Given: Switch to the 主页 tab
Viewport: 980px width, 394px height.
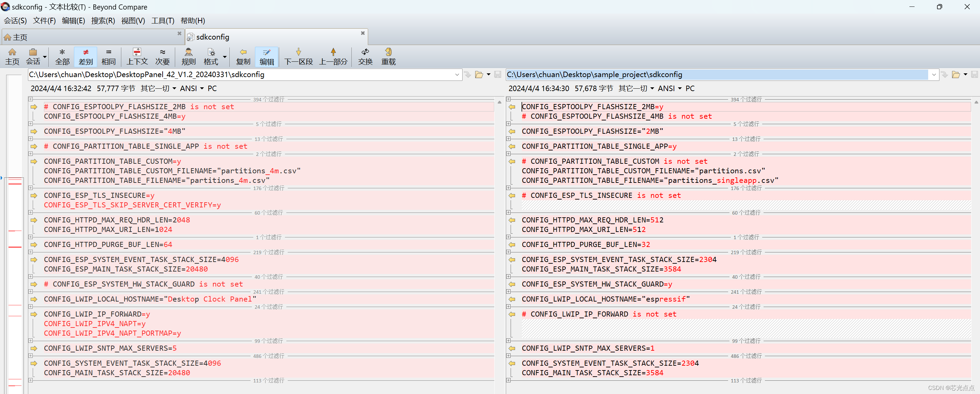Looking at the screenshot, I should pyautogui.click(x=20, y=37).
